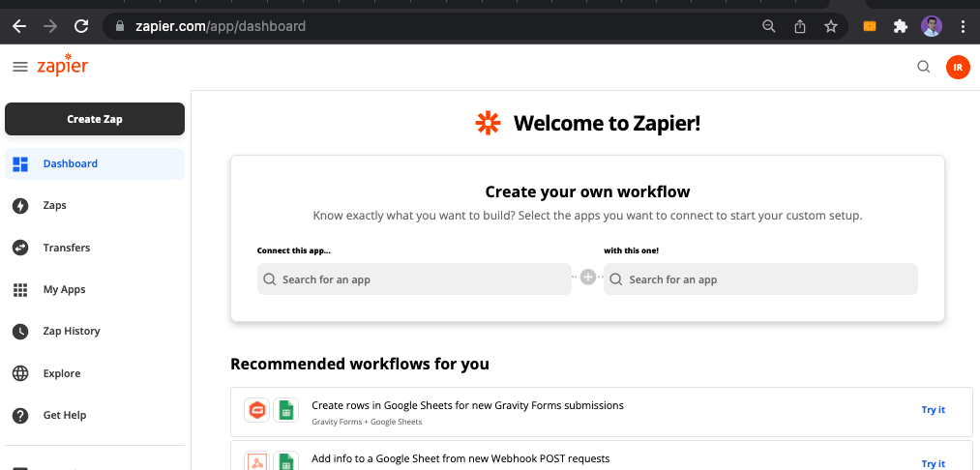The image size is (980, 470).
Task: Click the 'Connect this app' search field
Action: (414, 279)
